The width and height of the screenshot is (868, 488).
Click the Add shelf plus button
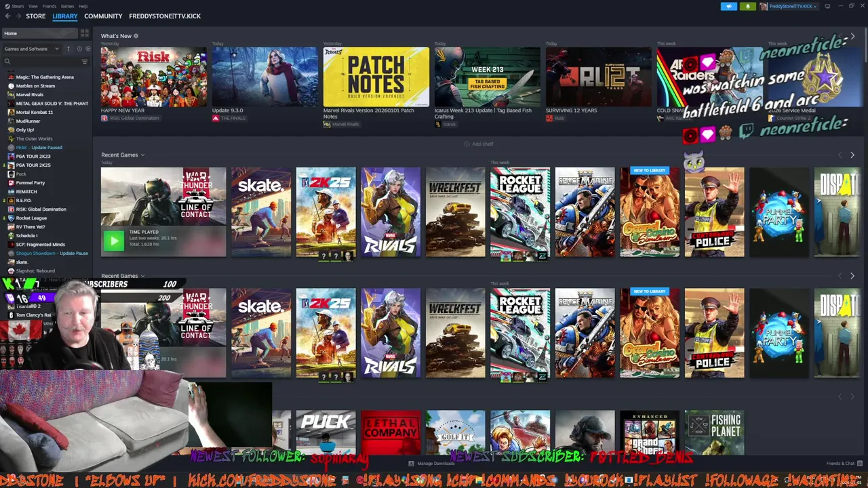point(479,144)
